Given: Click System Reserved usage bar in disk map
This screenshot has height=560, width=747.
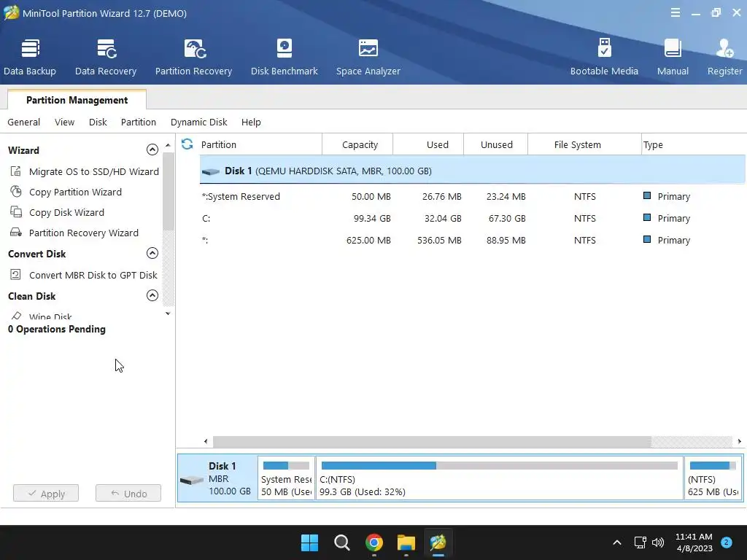Looking at the screenshot, I should tap(286, 465).
